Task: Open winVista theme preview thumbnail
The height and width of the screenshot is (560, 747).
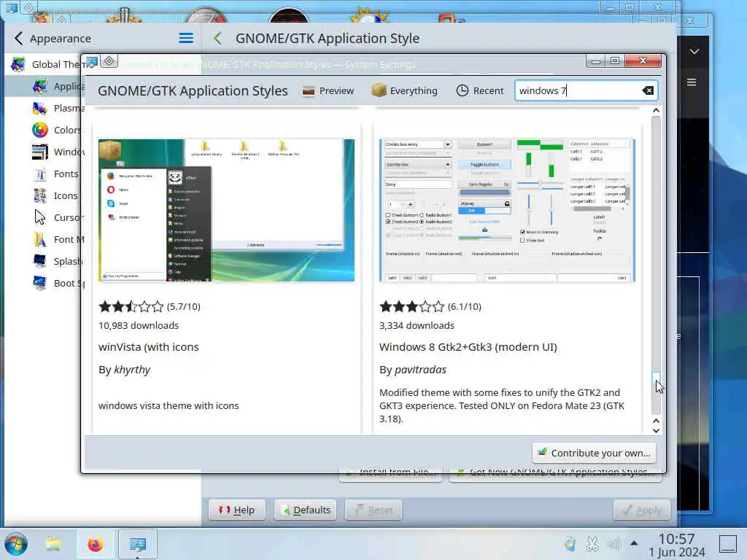Action: click(x=226, y=211)
